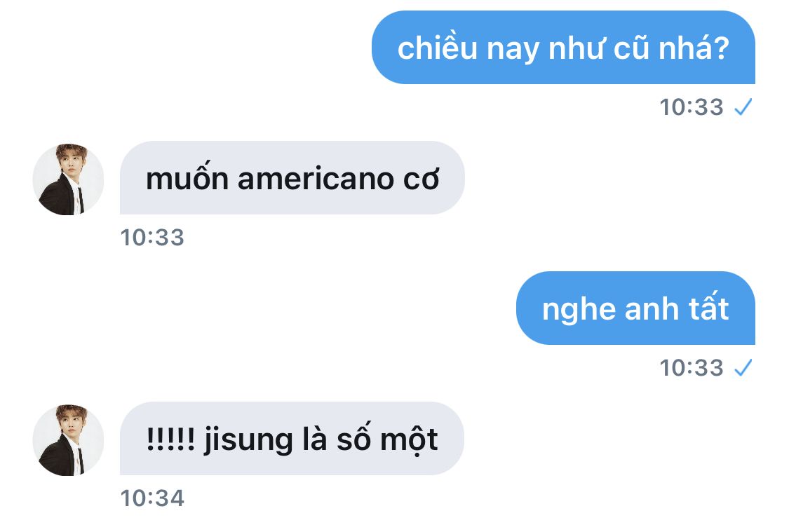Select the blue "chiều nay như cũ nhá?" bubble

tap(564, 47)
